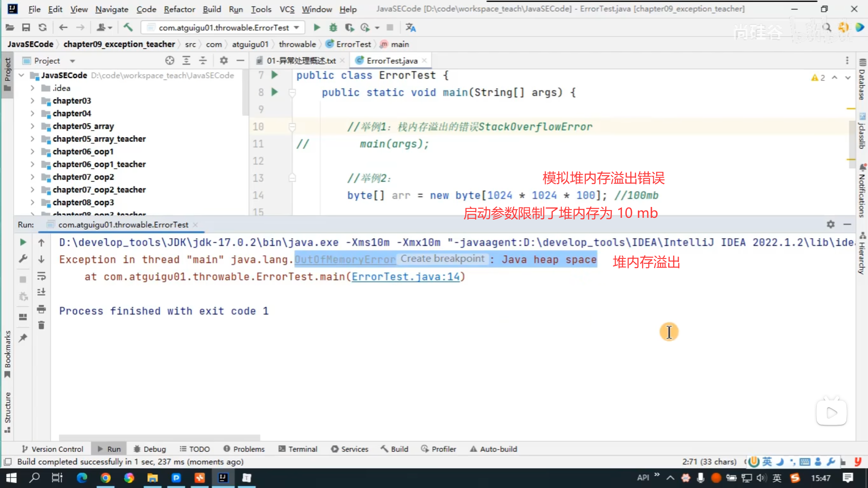This screenshot has width=868, height=488.
Task: Click the translate icon in the toolbar
Action: point(410,28)
